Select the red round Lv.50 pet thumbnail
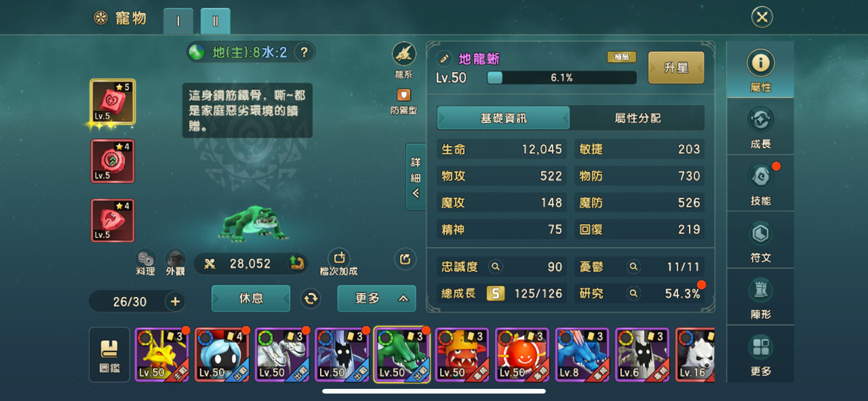The height and width of the screenshot is (401, 868). (x=522, y=354)
